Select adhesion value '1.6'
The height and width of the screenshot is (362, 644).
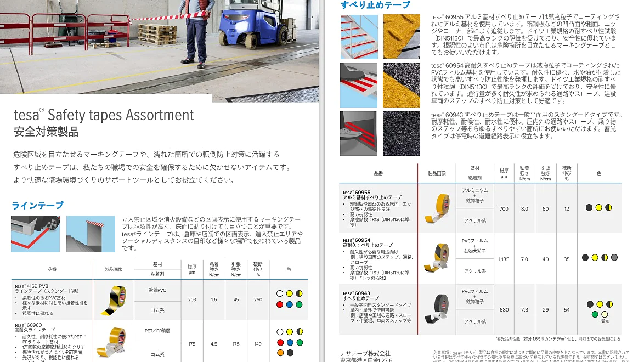click(x=214, y=299)
